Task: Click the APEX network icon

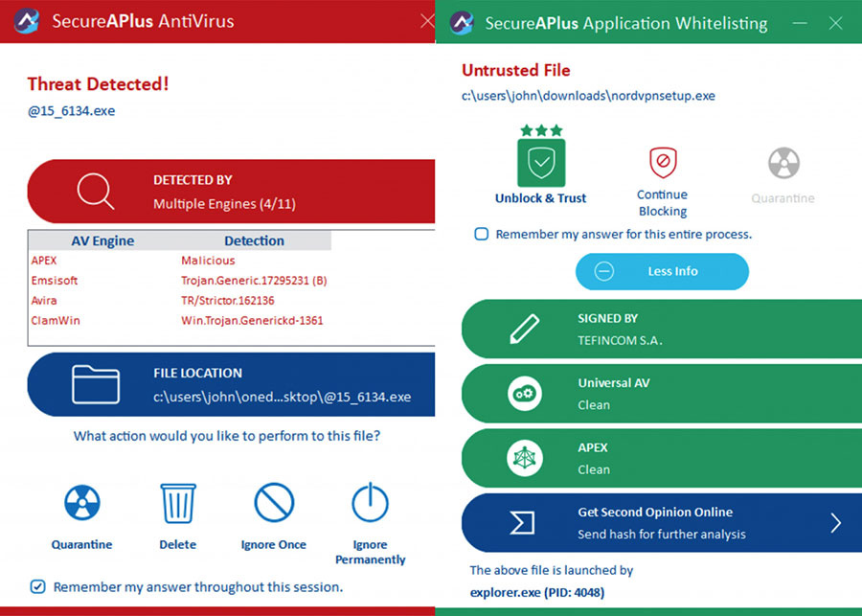Action: (x=525, y=458)
